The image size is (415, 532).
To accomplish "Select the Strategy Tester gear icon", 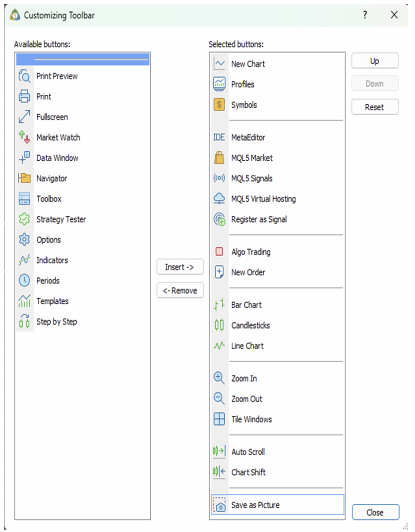I will coord(24,219).
